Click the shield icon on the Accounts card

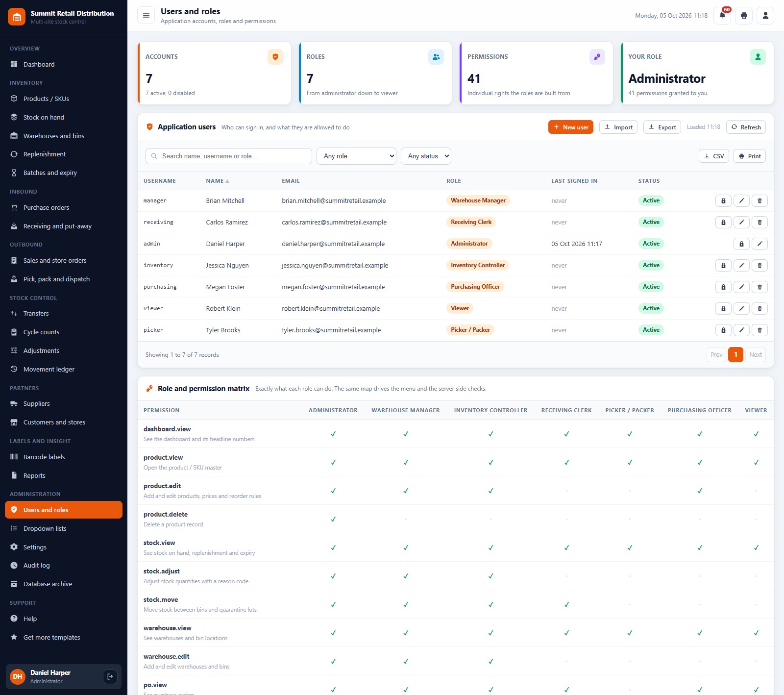[x=275, y=57]
